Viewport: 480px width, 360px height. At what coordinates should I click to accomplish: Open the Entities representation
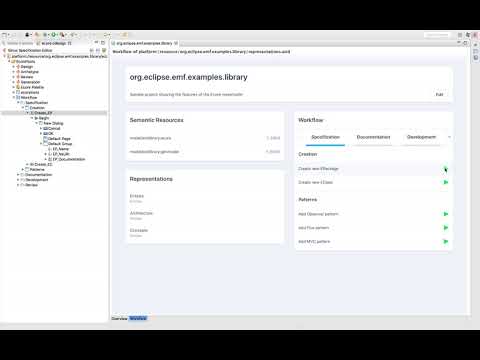pyautogui.click(x=137, y=196)
